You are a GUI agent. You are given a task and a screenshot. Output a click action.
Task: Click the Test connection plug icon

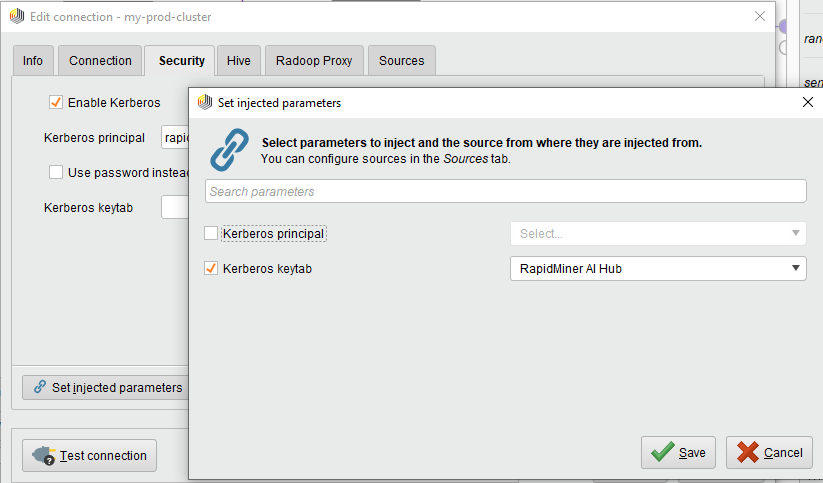[43, 456]
